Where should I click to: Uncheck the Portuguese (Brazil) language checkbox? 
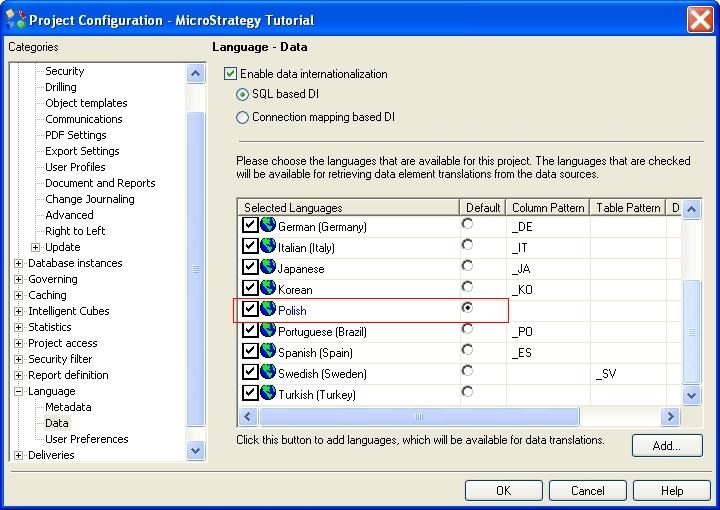pos(250,331)
